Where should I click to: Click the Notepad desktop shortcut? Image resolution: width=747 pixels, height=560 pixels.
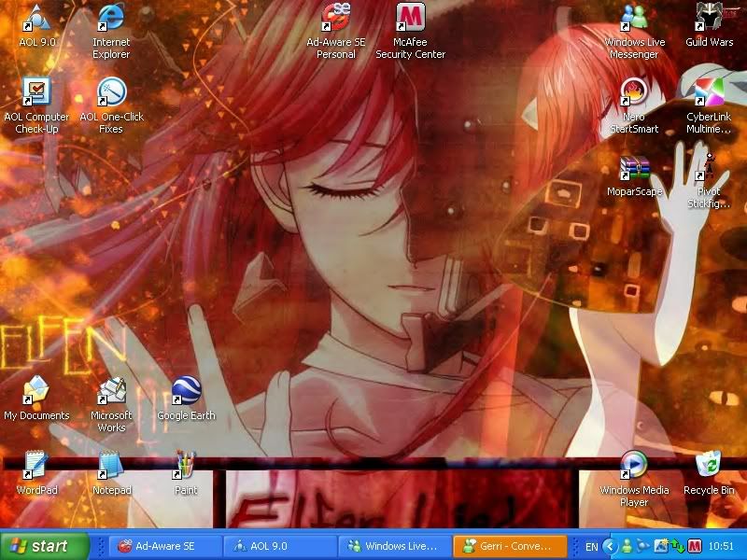(x=111, y=473)
